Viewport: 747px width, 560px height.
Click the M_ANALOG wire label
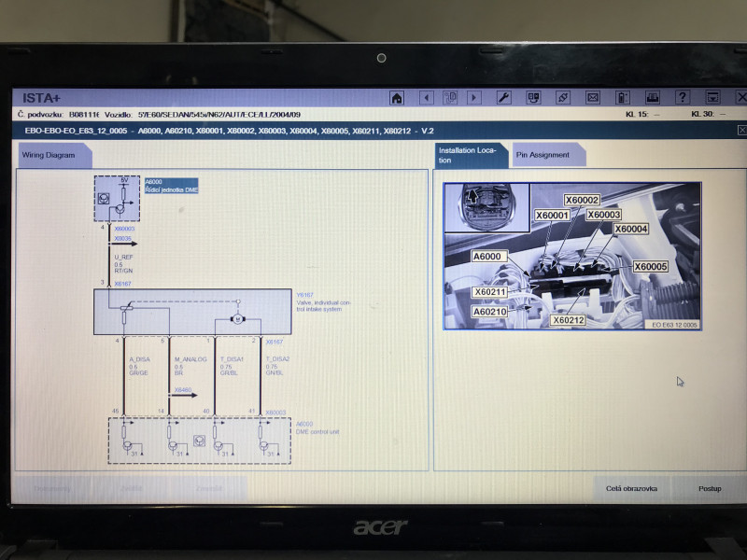click(190, 359)
